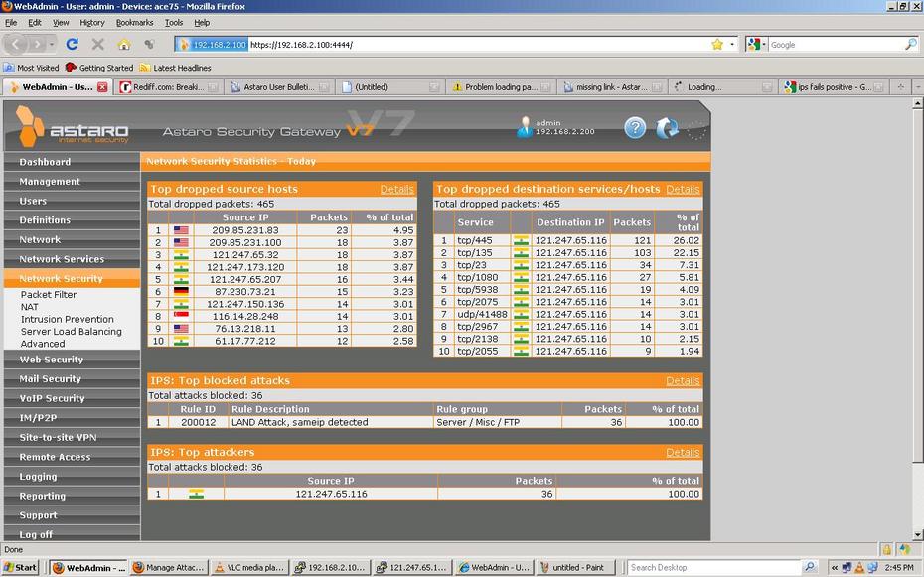
Task: Open Details for Top dropped destination services
Action: 683,189
